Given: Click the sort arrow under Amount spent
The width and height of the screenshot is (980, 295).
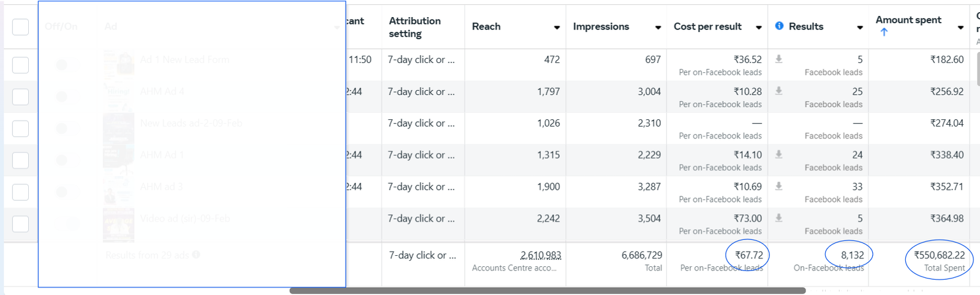Looking at the screenshot, I should point(884,32).
